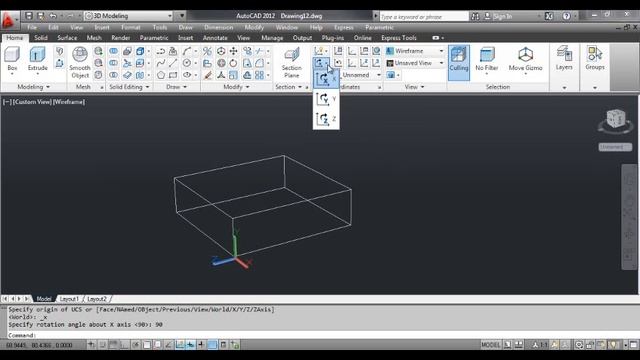Open the UCS rotate flyout arrow
This screenshot has height=360, width=640.
327,63
